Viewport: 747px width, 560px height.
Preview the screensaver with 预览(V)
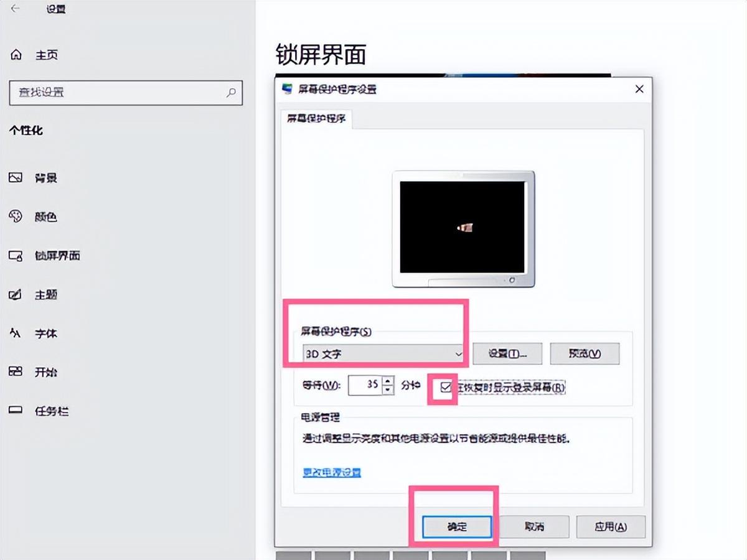pos(585,352)
